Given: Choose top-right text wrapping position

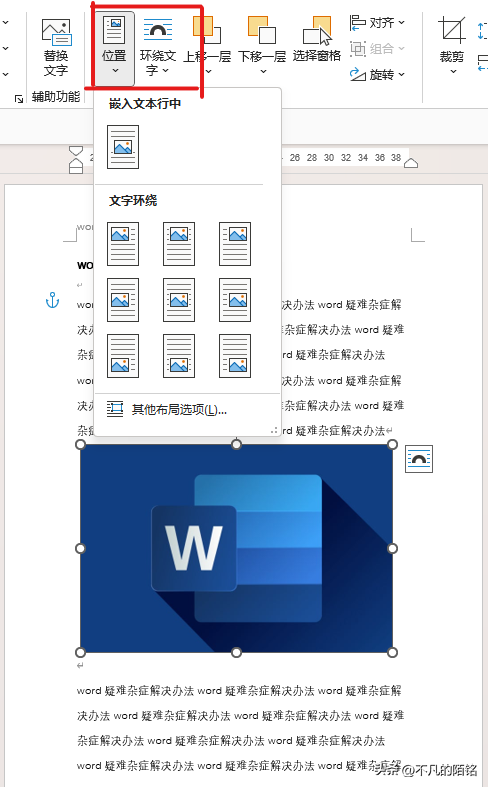Looking at the screenshot, I should [235, 244].
